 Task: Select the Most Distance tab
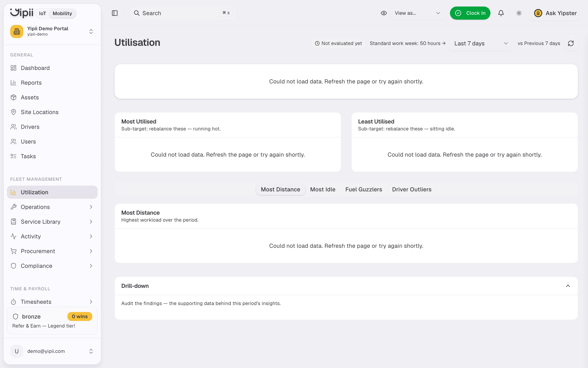coord(280,189)
